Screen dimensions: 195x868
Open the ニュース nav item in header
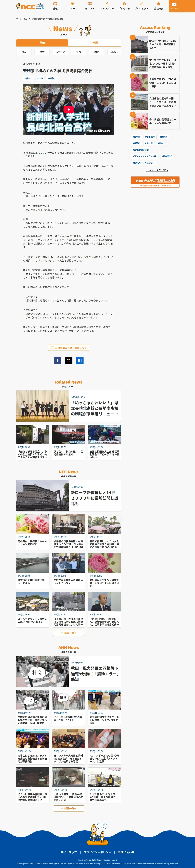point(72,6)
